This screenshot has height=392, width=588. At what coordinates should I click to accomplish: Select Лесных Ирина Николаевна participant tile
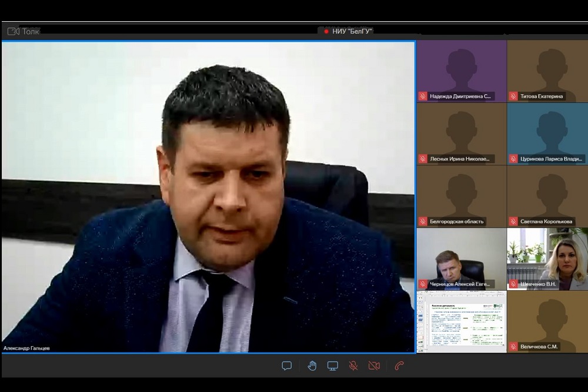click(462, 134)
